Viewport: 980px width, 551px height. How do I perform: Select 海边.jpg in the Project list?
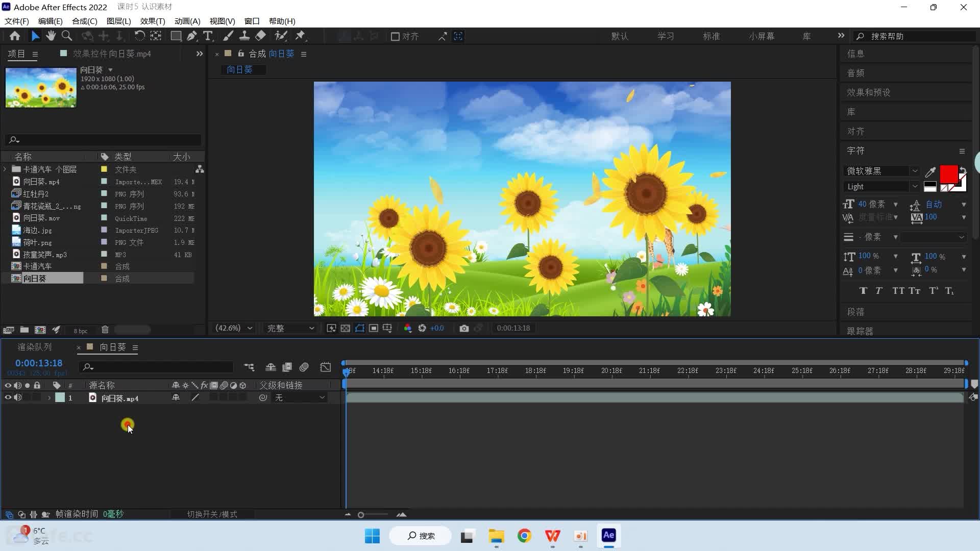(x=37, y=230)
